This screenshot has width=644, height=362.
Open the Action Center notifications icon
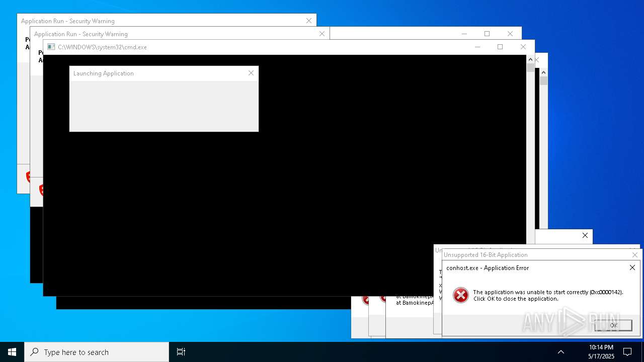627,352
